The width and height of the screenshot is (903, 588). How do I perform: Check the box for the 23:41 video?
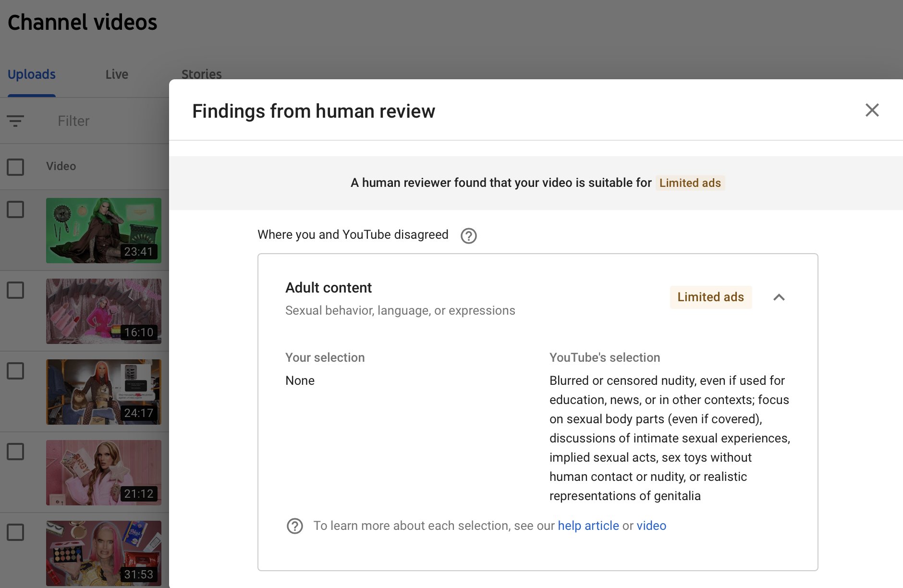[x=15, y=209]
